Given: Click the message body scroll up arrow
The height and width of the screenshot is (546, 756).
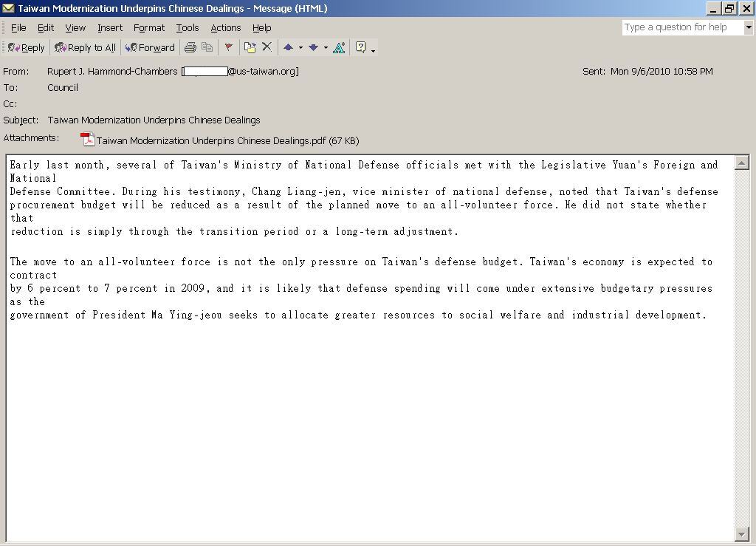Looking at the screenshot, I should point(741,163).
